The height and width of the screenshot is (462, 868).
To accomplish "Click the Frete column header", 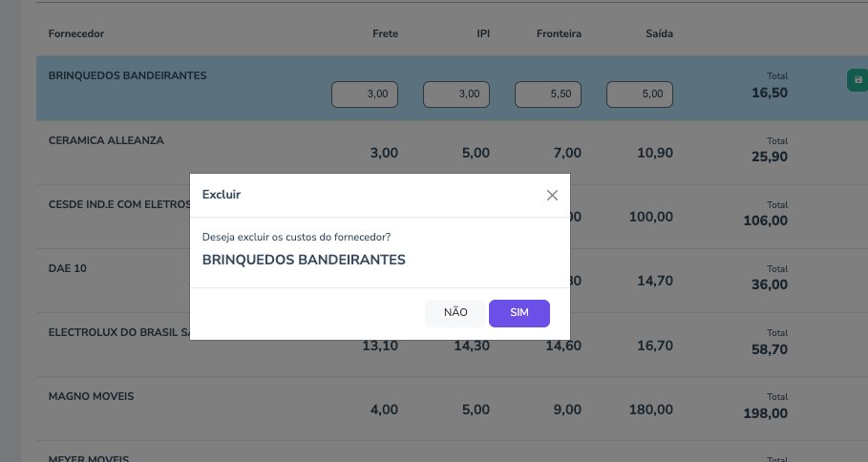I will pos(385,33).
